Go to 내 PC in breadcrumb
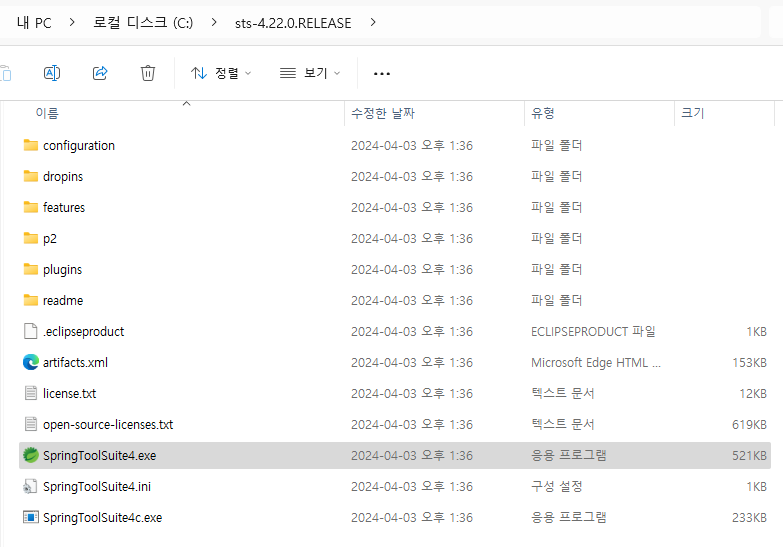Screen dimensions: 783x547 pyautogui.click(x=34, y=22)
